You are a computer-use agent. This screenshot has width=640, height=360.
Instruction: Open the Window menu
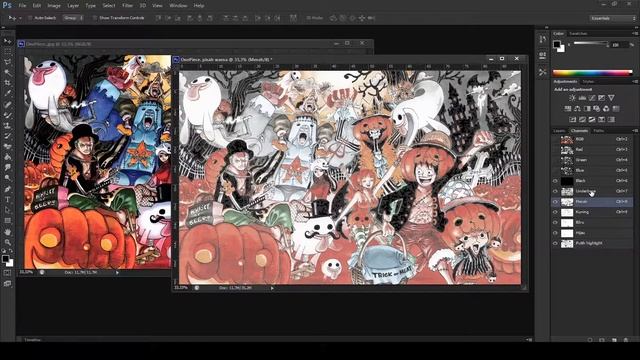click(178, 6)
